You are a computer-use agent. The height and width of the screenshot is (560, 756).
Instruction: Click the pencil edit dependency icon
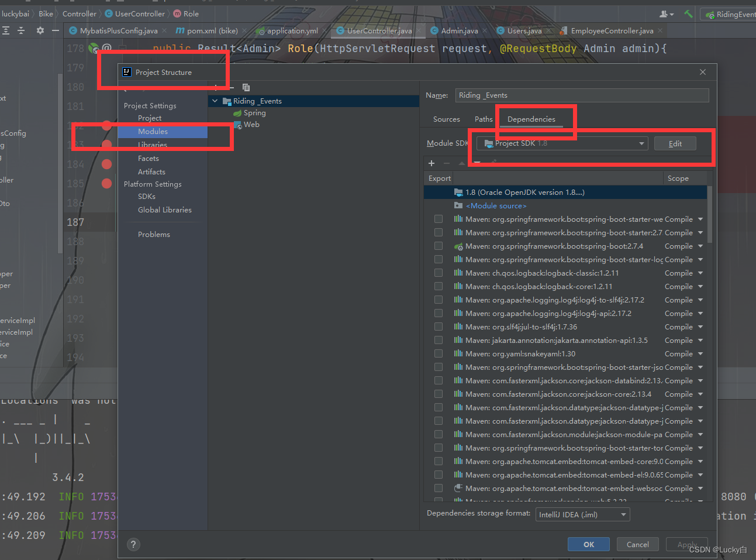coord(493,163)
